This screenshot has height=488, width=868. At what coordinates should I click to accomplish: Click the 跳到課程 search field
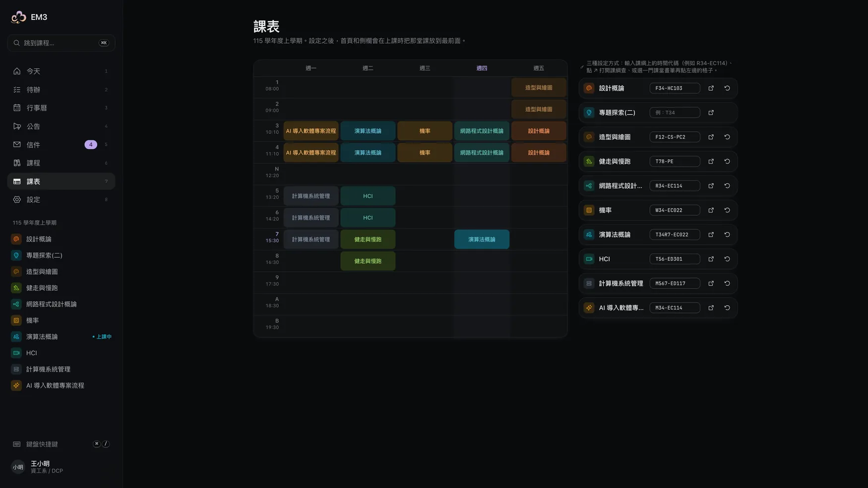pos(61,43)
